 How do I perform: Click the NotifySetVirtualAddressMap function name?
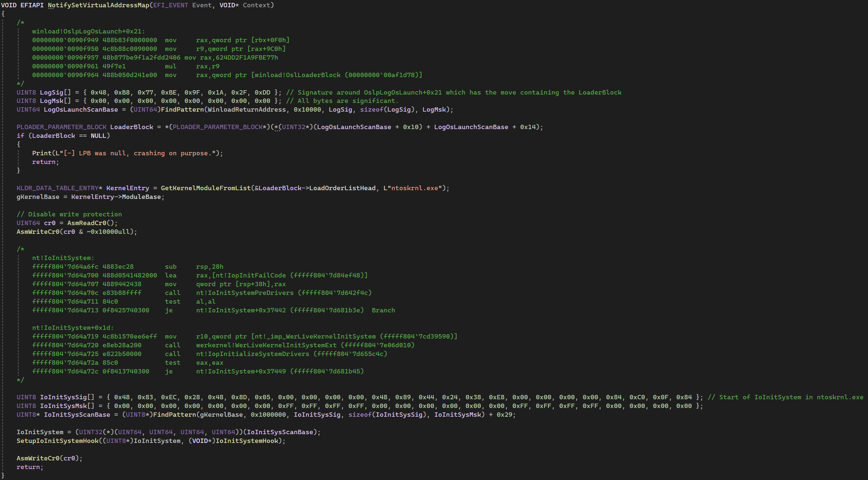(x=99, y=5)
